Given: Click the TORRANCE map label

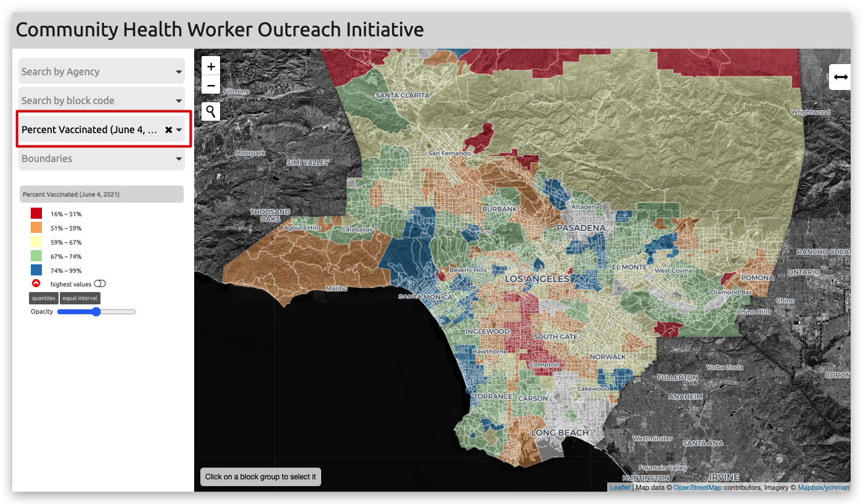Looking at the screenshot, I should 494,396.
